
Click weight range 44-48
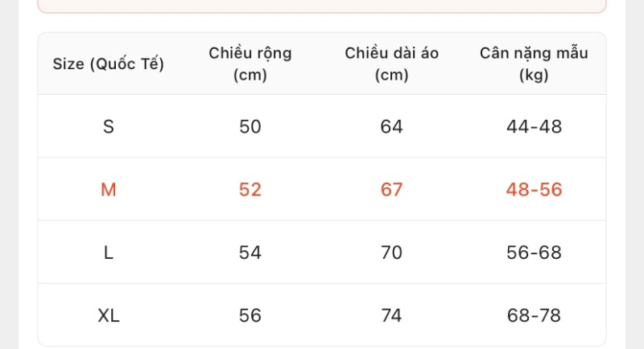tap(534, 127)
